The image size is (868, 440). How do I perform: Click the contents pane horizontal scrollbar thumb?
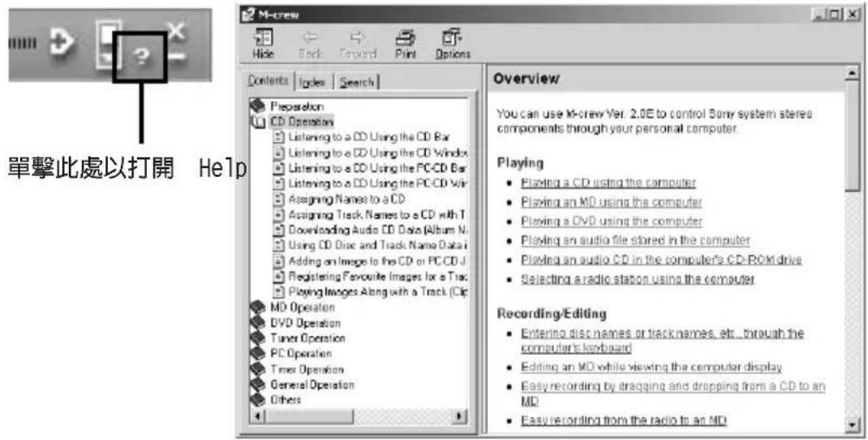click(x=307, y=416)
